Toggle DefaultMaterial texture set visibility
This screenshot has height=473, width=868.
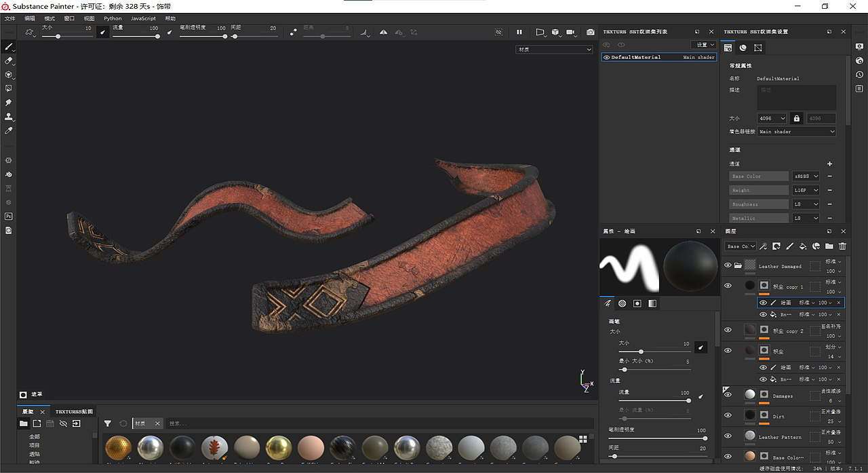[x=606, y=58]
